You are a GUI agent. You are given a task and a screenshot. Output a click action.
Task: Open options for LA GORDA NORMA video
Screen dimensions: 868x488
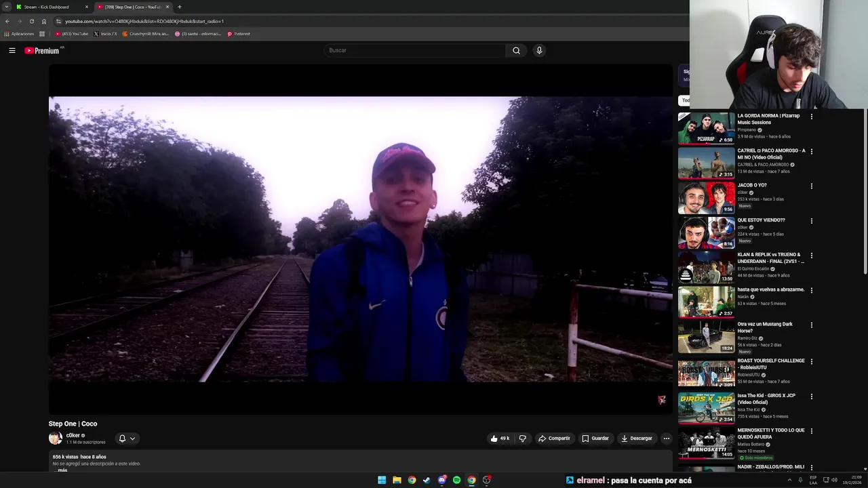pyautogui.click(x=812, y=117)
